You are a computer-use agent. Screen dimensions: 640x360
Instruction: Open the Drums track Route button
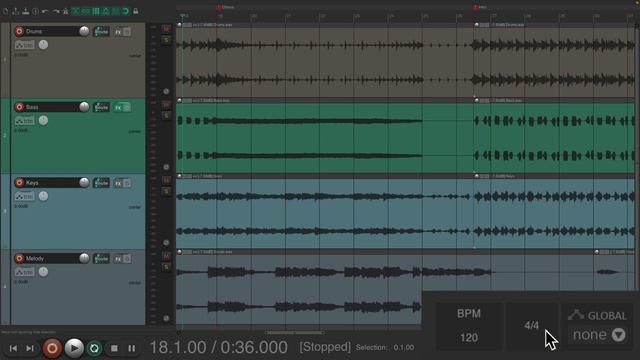[101, 31]
